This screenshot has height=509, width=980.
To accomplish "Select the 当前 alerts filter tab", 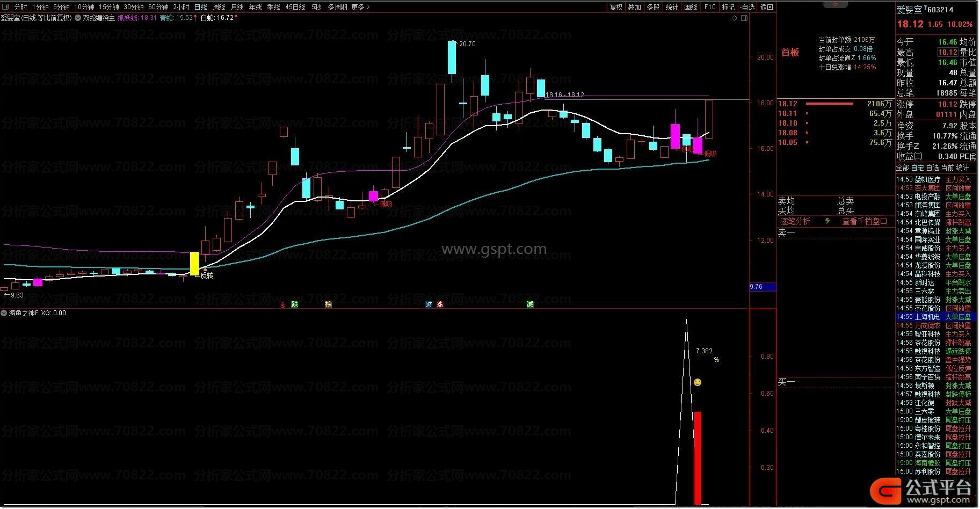I will (947, 168).
